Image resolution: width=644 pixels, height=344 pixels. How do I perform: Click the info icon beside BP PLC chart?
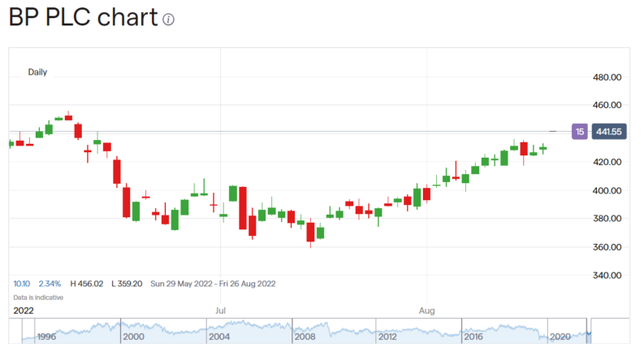click(x=168, y=20)
